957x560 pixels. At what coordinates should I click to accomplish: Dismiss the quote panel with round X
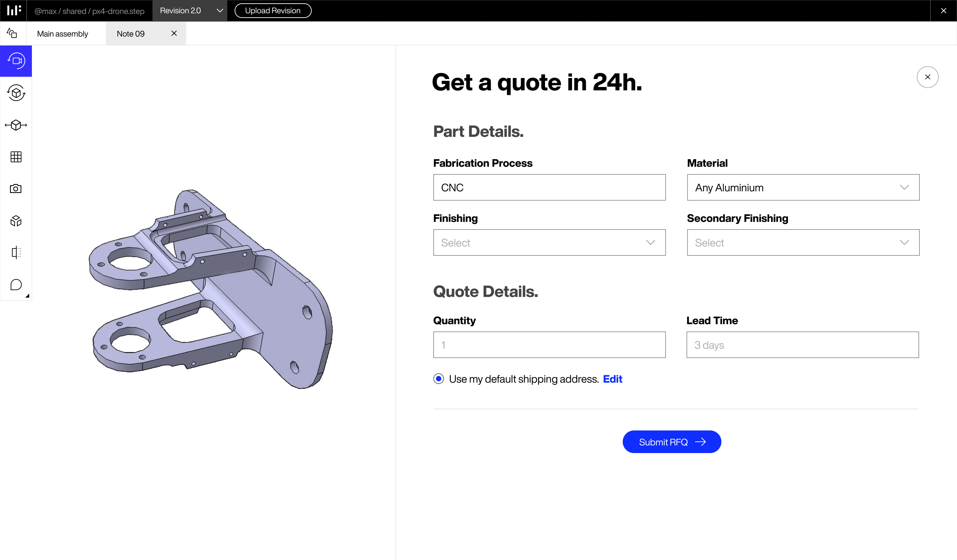(927, 77)
